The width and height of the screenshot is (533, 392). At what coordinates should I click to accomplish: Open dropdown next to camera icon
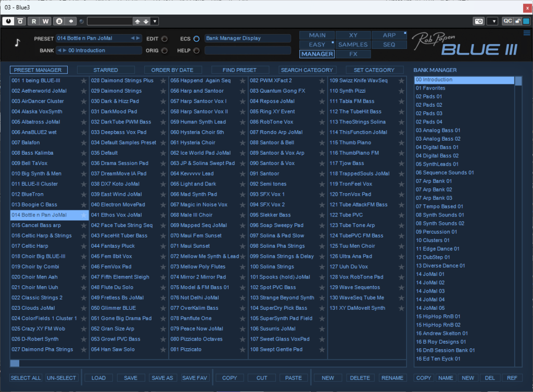pyautogui.click(x=492, y=21)
